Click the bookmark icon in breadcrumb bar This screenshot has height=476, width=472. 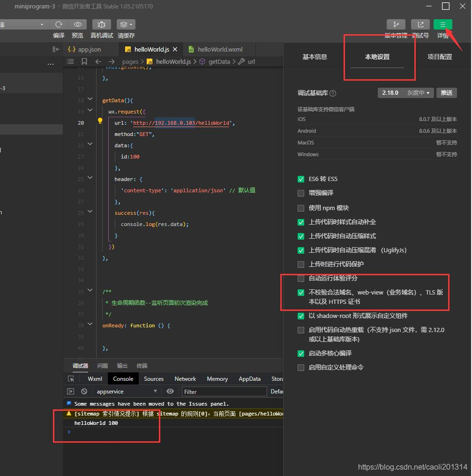[84, 61]
